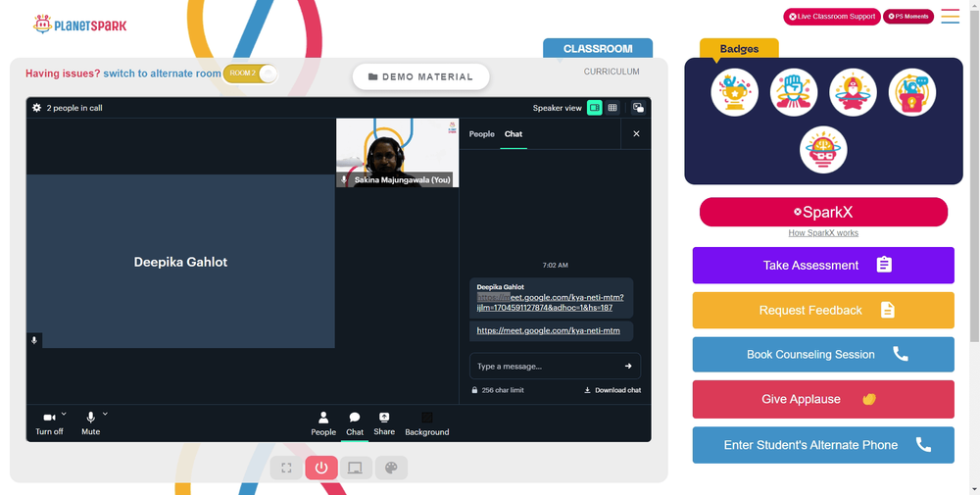980x495 pixels.
Task: Close the chat side panel
Action: 636,133
